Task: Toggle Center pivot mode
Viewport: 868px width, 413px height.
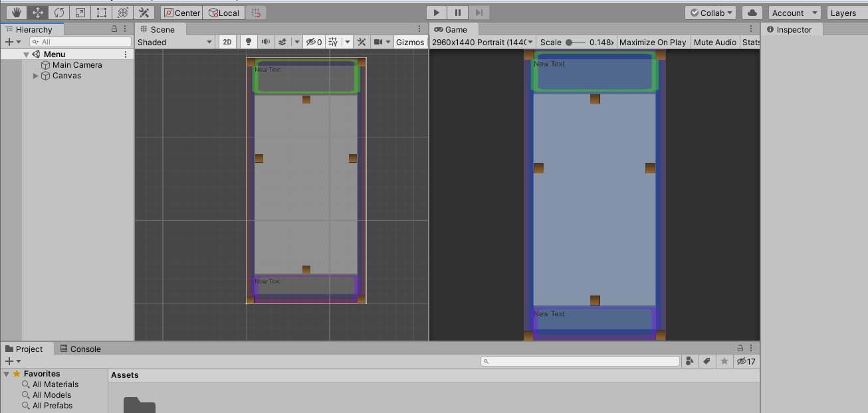Action: click(x=182, y=13)
